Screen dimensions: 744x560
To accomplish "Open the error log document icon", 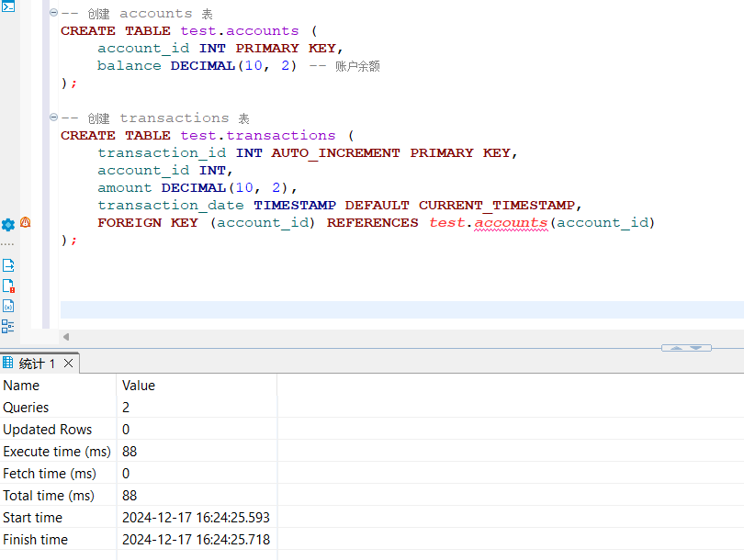I will pyautogui.click(x=8, y=286).
